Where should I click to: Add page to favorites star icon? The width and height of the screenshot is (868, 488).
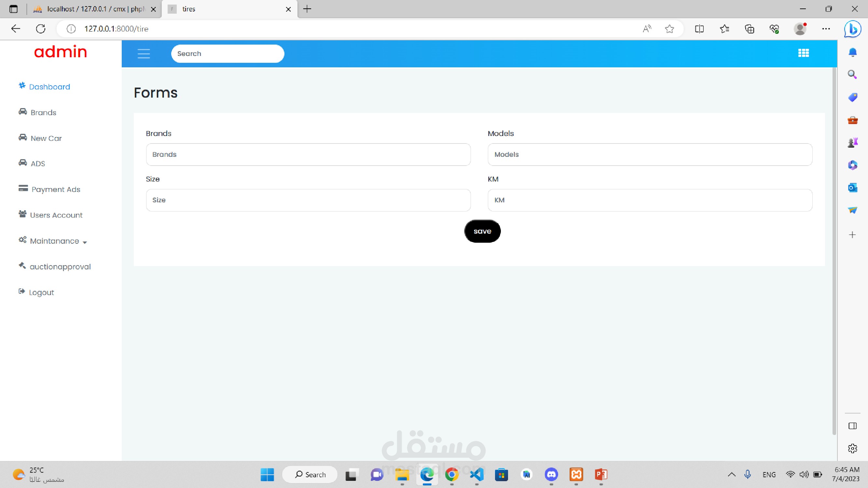[669, 29]
